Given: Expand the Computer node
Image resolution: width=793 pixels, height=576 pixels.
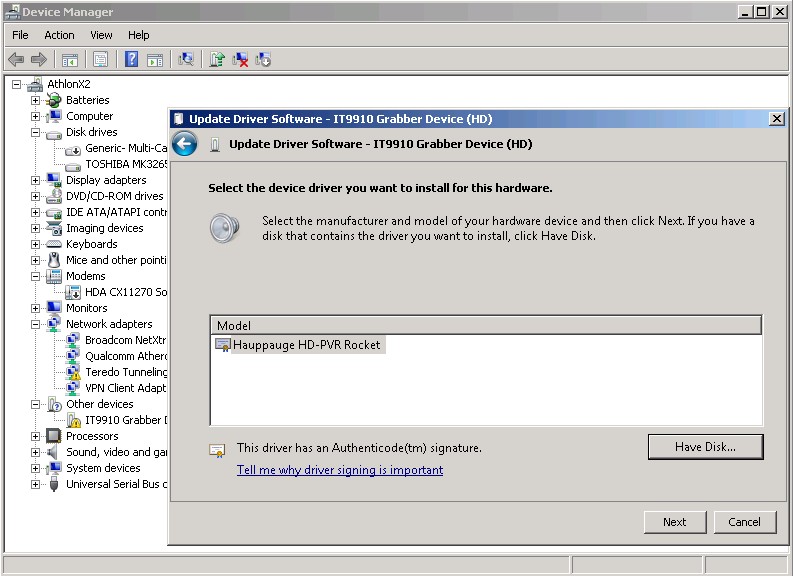Looking at the screenshot, I should point(35,116).
